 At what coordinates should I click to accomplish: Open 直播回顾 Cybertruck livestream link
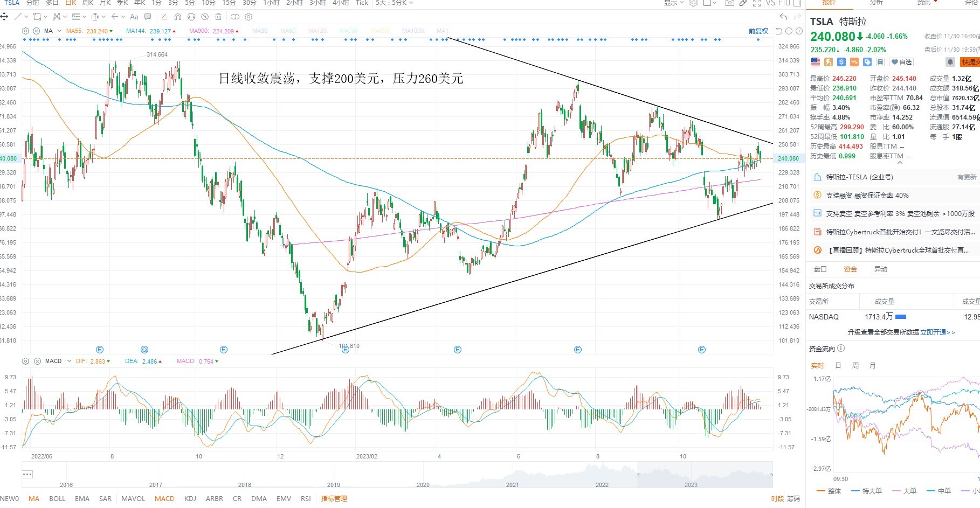894,250
